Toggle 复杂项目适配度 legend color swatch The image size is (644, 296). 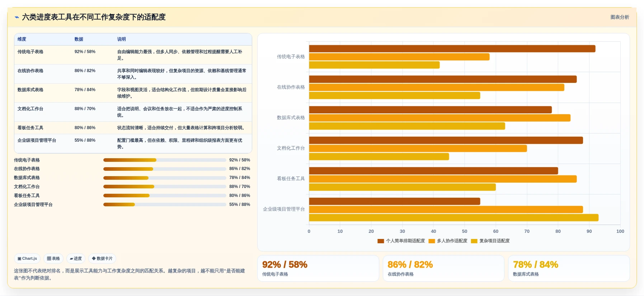474,241
